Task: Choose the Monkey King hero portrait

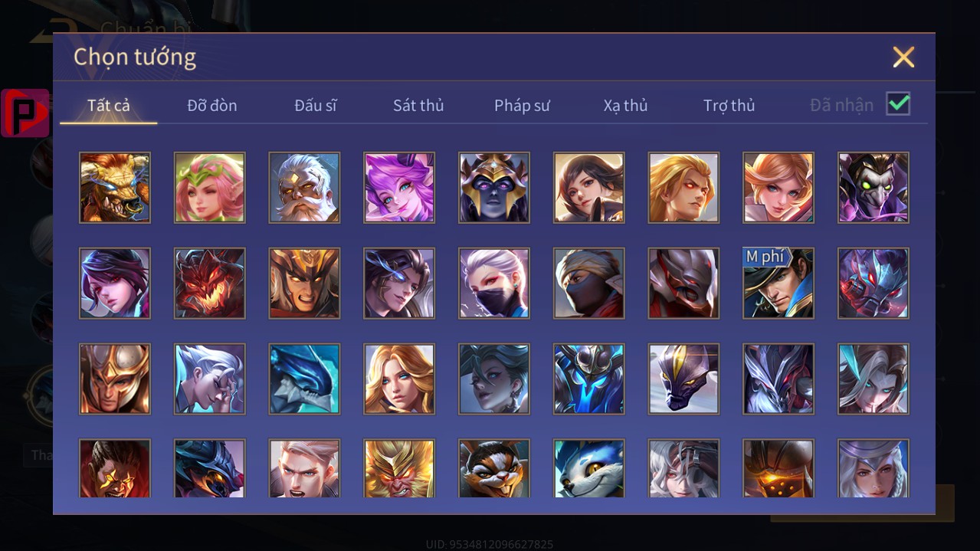Action: click(x=400, y=468)
